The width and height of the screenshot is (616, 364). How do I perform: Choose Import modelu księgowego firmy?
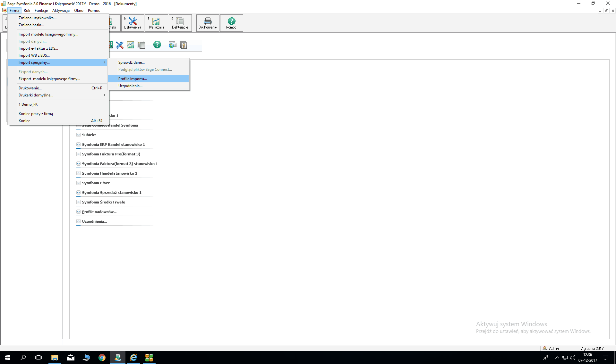click(x=57, y=34)
